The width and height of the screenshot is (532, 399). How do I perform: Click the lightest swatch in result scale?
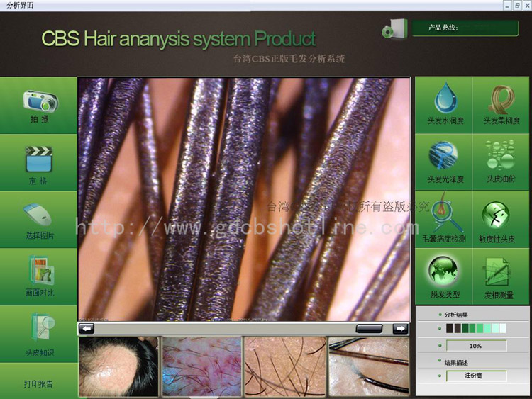[x=503, y=328]
